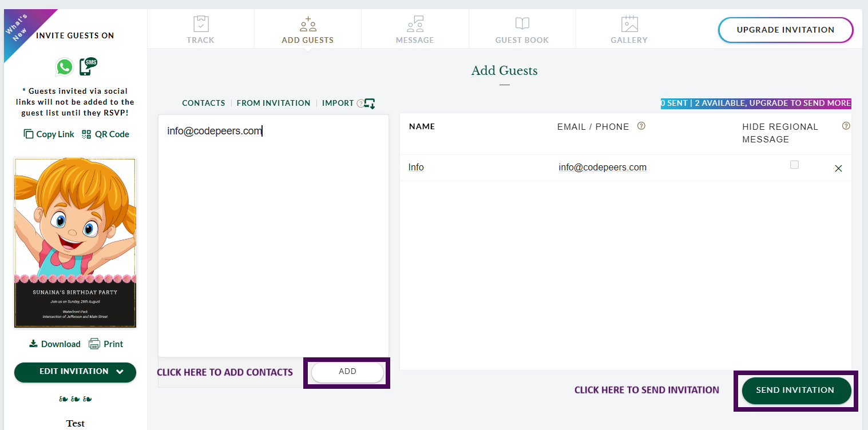
Task: Click the Copy Link icon
Action: (x=29, y=134)
